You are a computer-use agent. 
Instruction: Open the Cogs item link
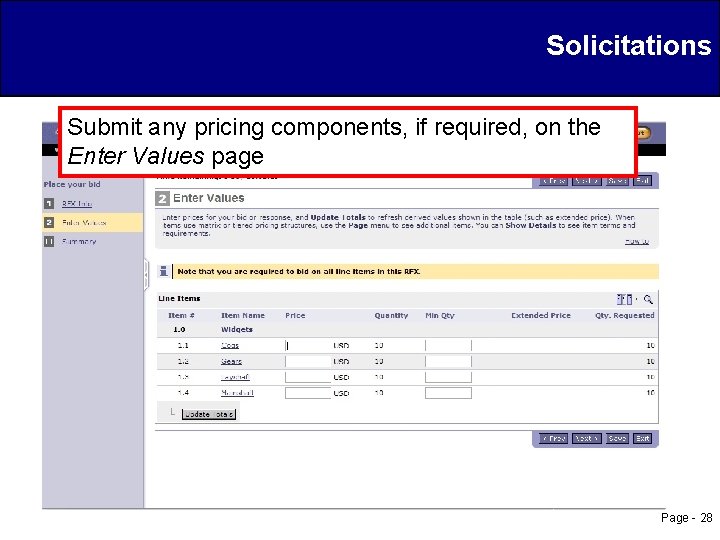[230, 345]
